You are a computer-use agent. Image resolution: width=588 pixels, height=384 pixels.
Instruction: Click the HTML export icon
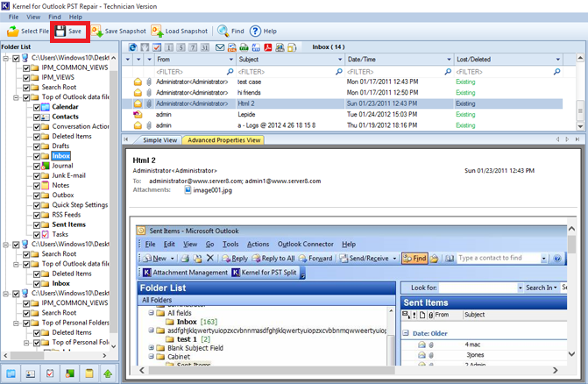pyautogui.click(x=280, y=47)
